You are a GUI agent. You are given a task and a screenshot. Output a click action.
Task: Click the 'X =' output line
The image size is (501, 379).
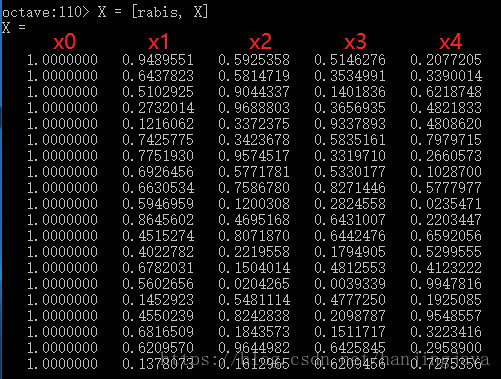(x=14, y=27)
